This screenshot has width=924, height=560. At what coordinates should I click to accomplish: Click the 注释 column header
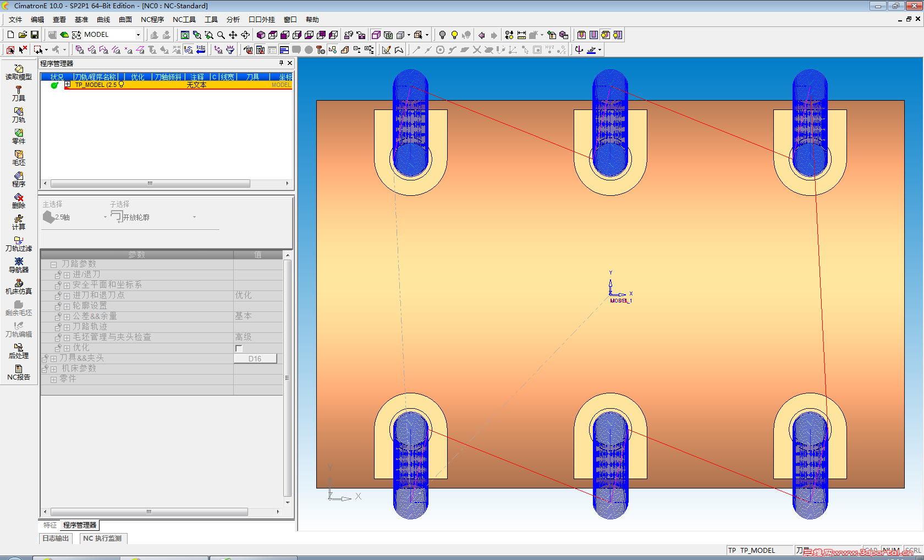[x=197, y=77]
